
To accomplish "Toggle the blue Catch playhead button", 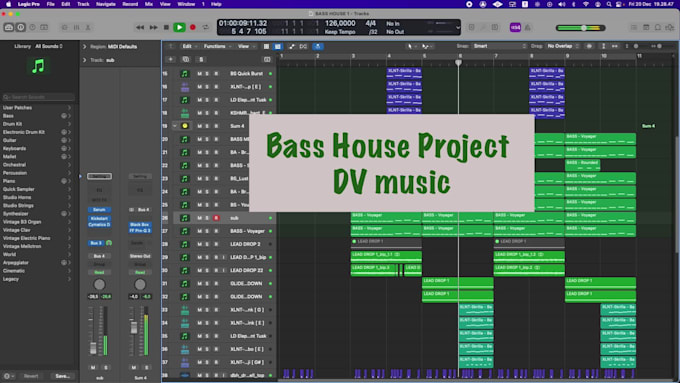I will click(x=318, y=46).
